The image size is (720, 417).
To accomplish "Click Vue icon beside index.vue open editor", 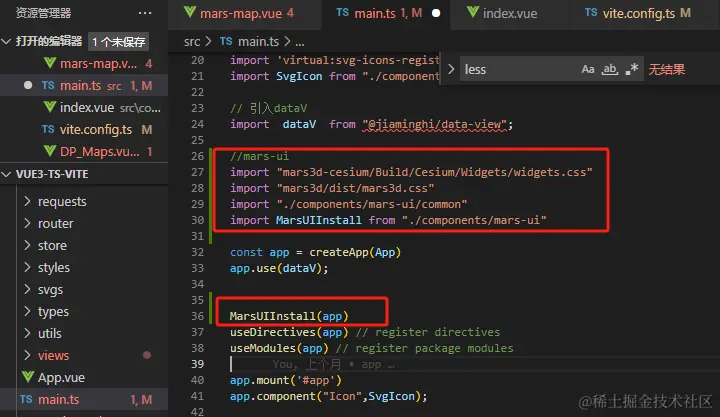I will point(50,107).
